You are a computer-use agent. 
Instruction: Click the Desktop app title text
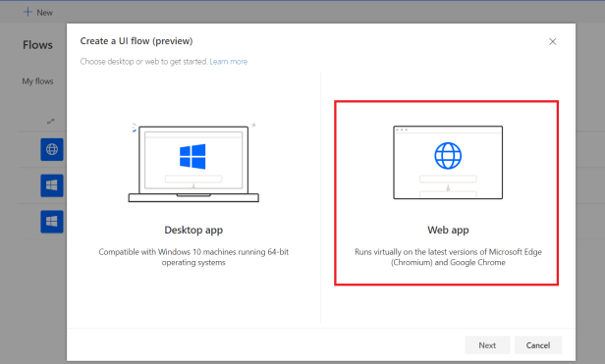[193, 231]
